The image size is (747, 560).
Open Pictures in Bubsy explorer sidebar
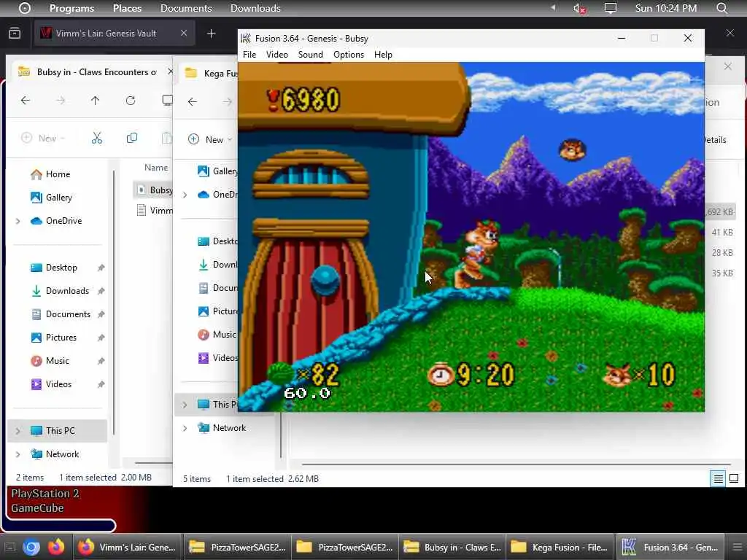click(x=61, y=338)
